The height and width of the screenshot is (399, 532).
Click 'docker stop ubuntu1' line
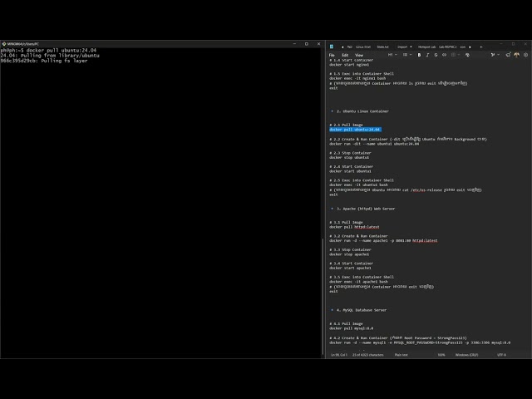[x=349, y=157]
